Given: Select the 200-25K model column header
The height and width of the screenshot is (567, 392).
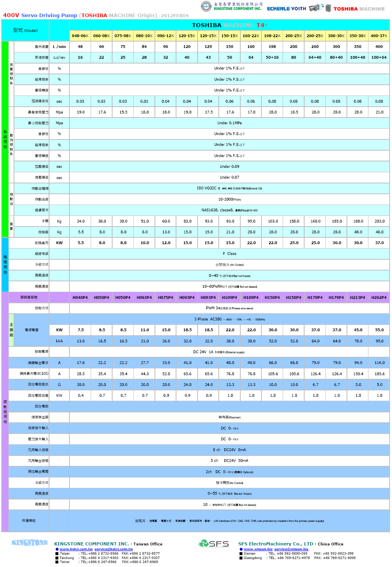Looking at the screenshot, I should coord(293,36).
